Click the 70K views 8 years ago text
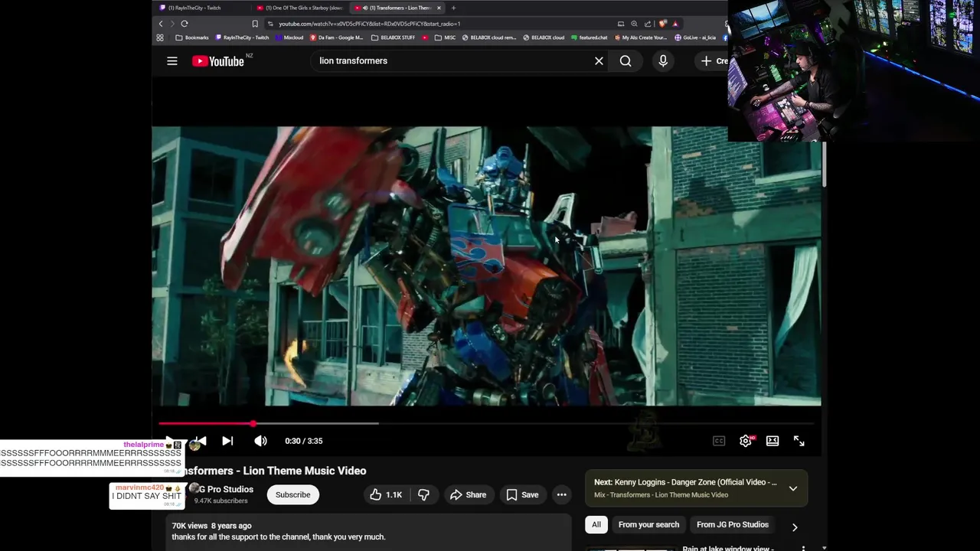980x551 pixels. (211, 526)
